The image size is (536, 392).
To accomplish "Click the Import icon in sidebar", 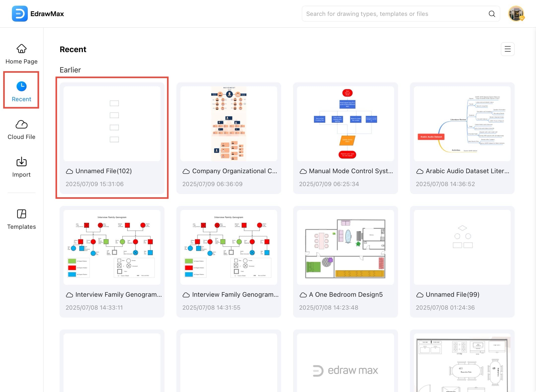I will coord(22,162).
